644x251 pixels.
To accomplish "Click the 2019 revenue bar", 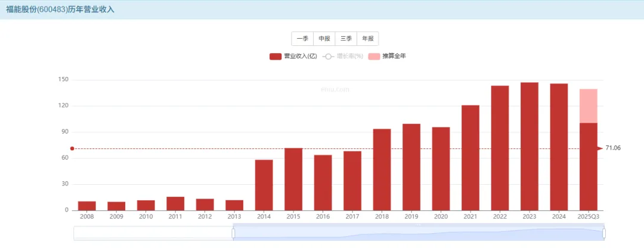I will click(x=411, y=167).
